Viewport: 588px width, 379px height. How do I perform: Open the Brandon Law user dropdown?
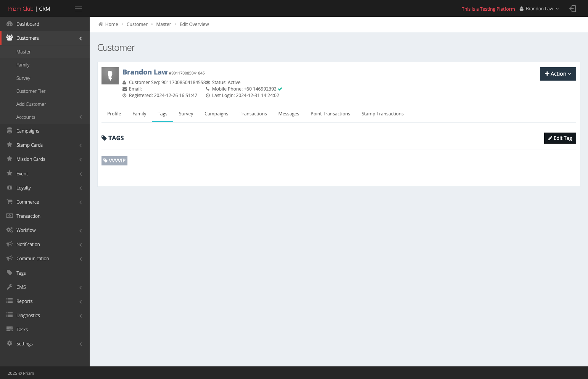point(539,9)
